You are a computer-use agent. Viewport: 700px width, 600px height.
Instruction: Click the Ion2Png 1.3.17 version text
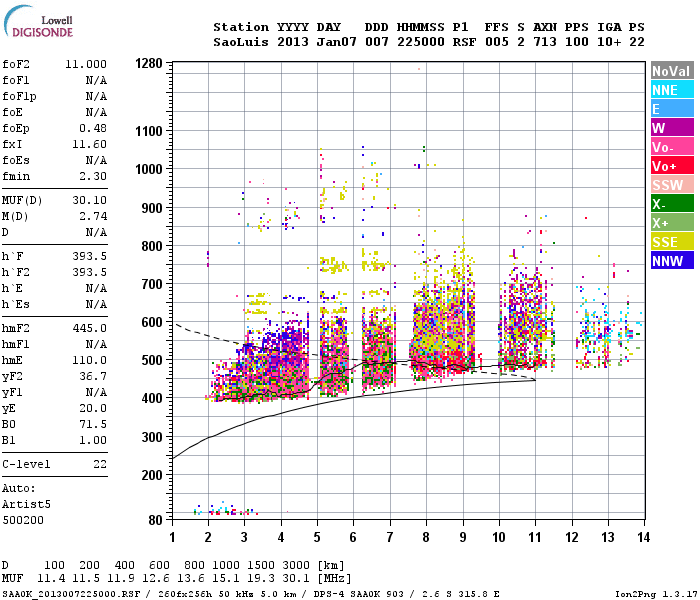point(654,594)
